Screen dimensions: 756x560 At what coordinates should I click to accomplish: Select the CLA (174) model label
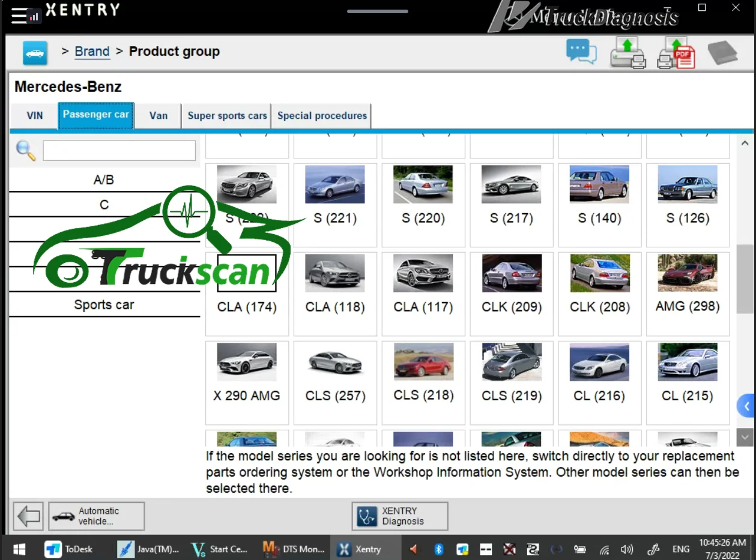coord(247,307)
